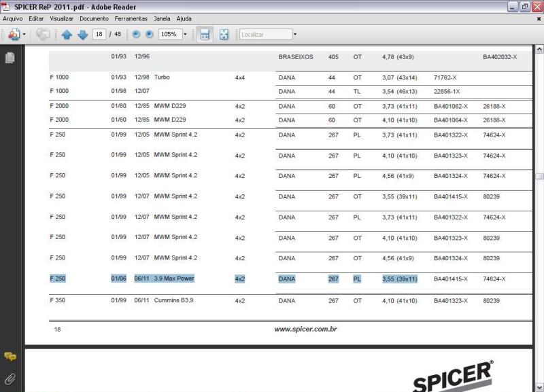
Task: Click the TL type cell
Action: click(356, 92)
